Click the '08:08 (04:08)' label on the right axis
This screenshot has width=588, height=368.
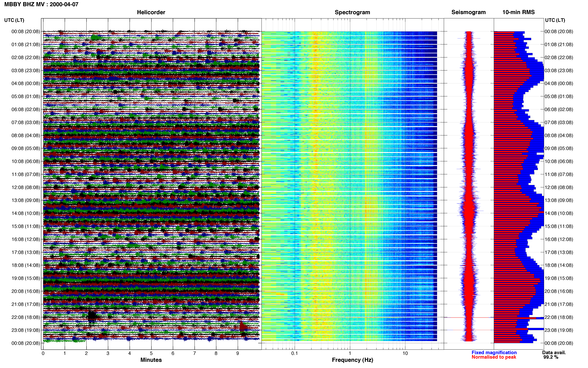[x=559, y=135]
